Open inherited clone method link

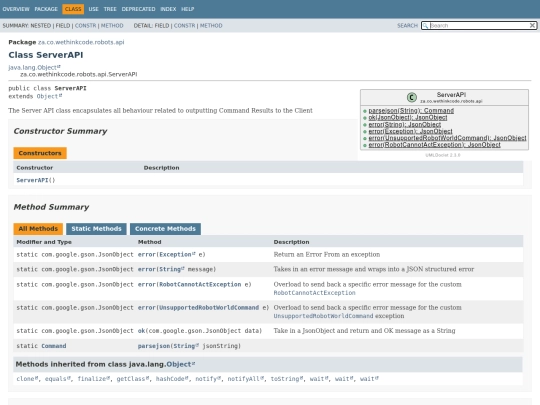pyautogui.click(x=27, y=379)
